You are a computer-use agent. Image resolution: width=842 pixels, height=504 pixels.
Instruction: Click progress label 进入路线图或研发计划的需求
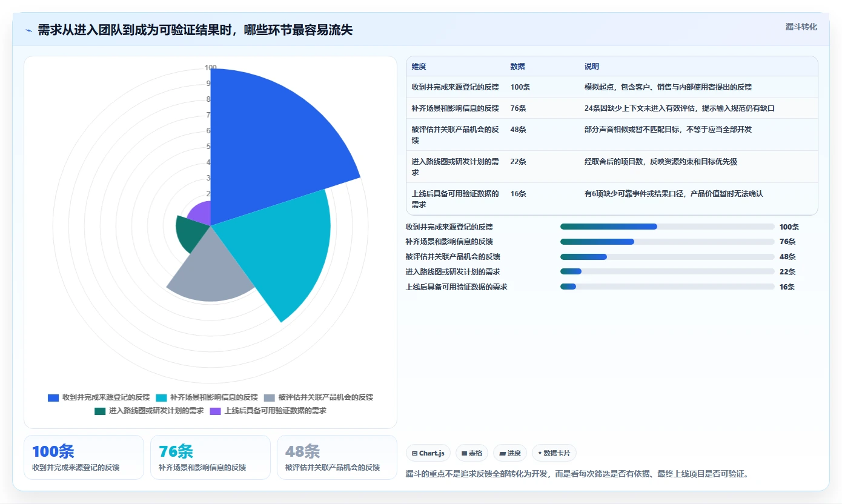(x=453, y=272)
